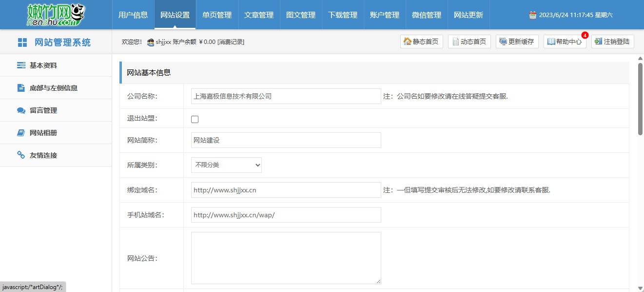Open the 用户信息 tab
Screen dimensions: 644x292
point(133,15)
